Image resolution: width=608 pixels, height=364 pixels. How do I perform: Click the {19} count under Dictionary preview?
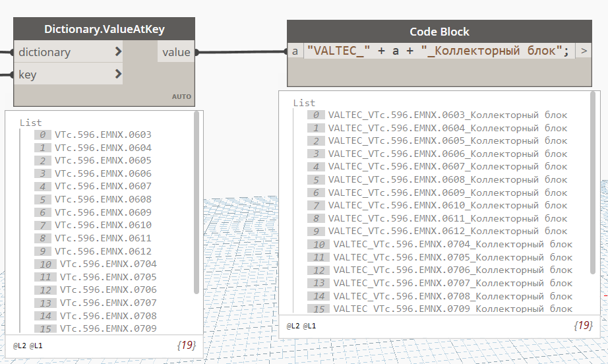[x=186, y=345]
